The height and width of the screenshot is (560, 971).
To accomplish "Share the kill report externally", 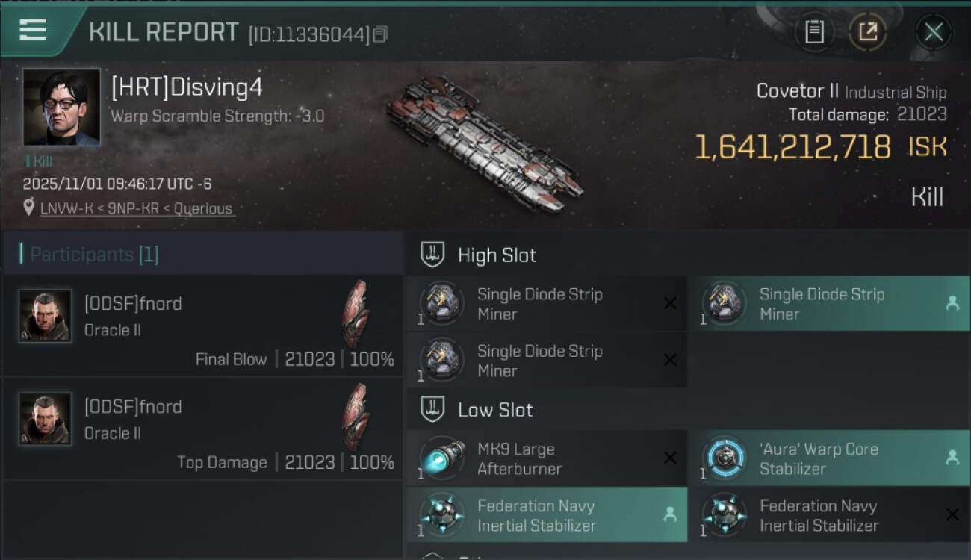I will [x=867, y=31].
